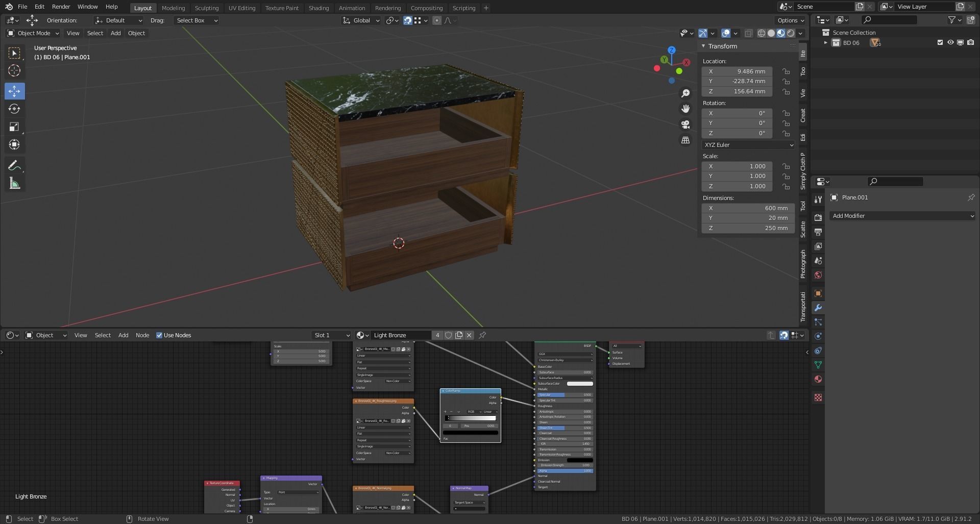Open the Render menu

pyautogui.click(x=61, y=7)
